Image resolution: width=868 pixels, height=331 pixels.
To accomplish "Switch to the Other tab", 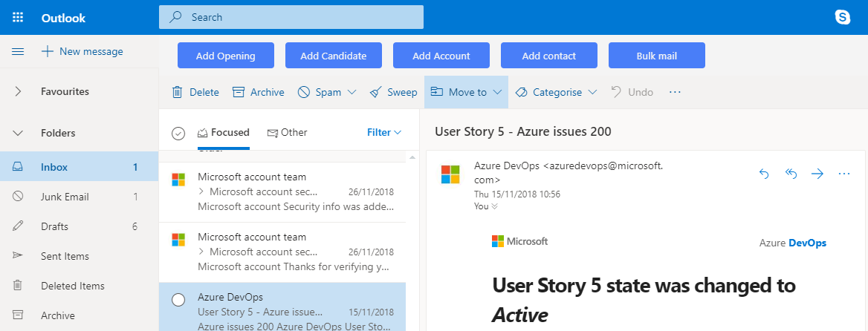I will tap(288, 133).
